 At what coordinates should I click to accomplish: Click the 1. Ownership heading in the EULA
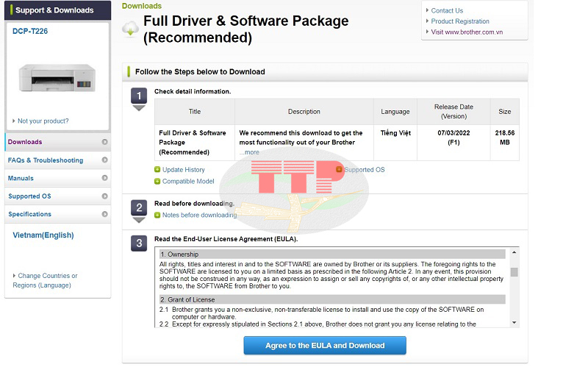[332, 254]
